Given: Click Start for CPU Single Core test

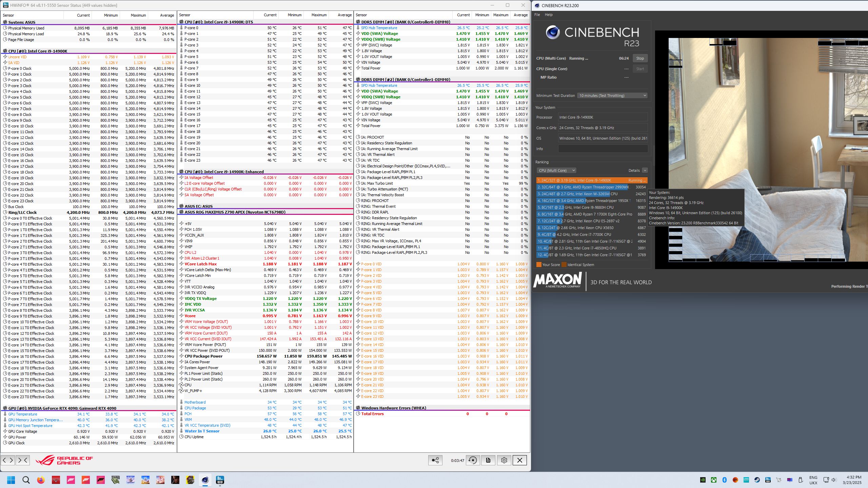Looking at the screenshot, I should point(640,69).
